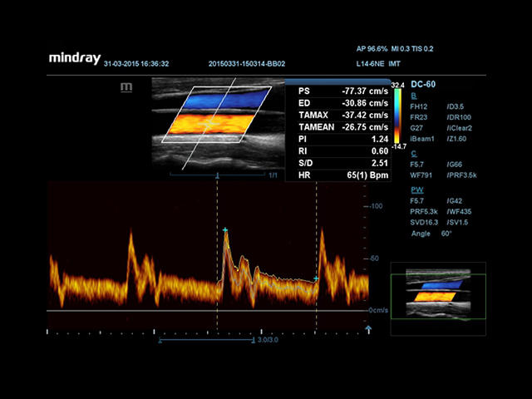
Task: Click the cine frame slider labeled 1/1
Action: 217,175
